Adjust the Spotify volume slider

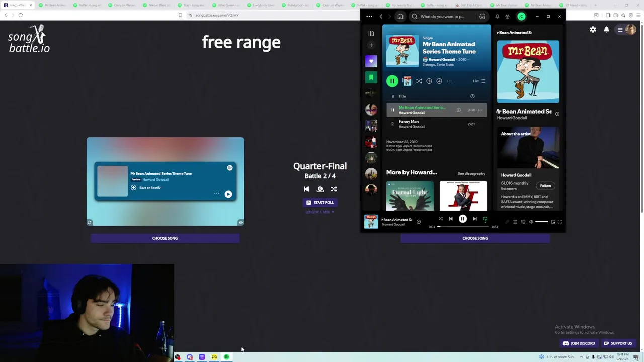(x=542, y=222)
